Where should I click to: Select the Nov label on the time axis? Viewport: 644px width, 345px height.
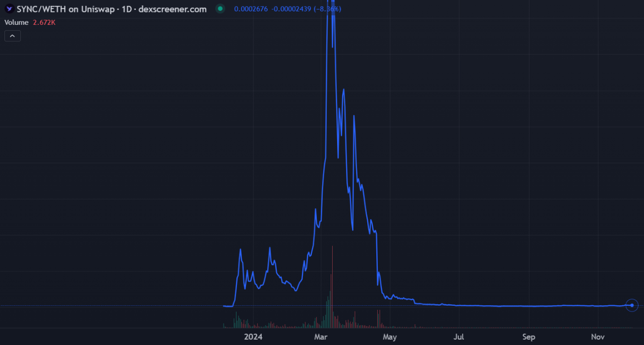[x=598, y=337]
